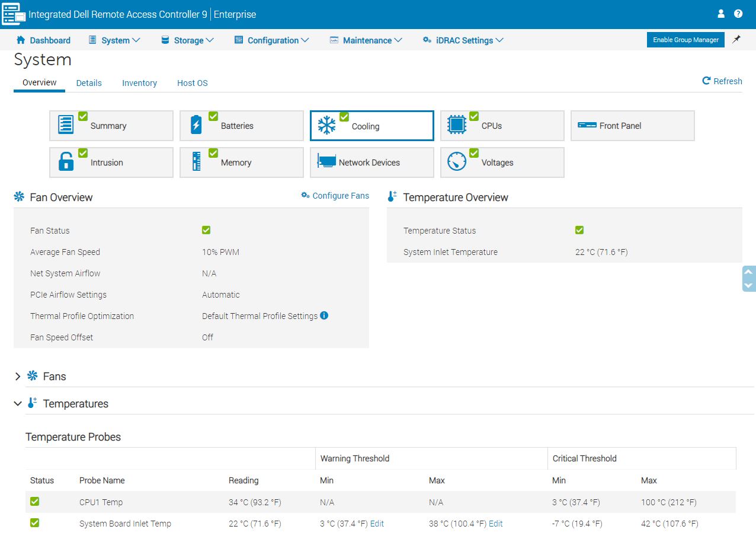Open the Intrusion padlock tile
This screenshot has width=756, height=539.
point(111,162)
